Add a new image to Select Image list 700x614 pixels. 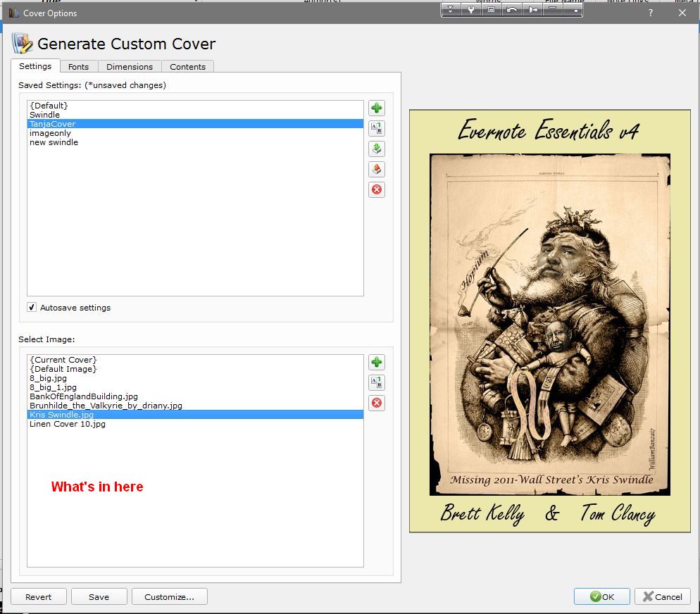click(x=376, y=362)
